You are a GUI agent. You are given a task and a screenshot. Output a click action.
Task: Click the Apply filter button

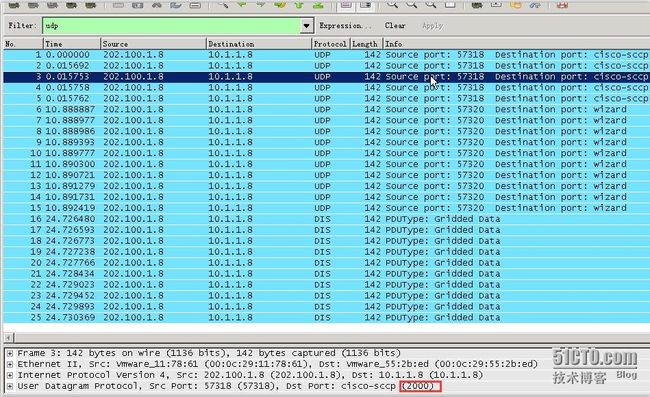432,26
